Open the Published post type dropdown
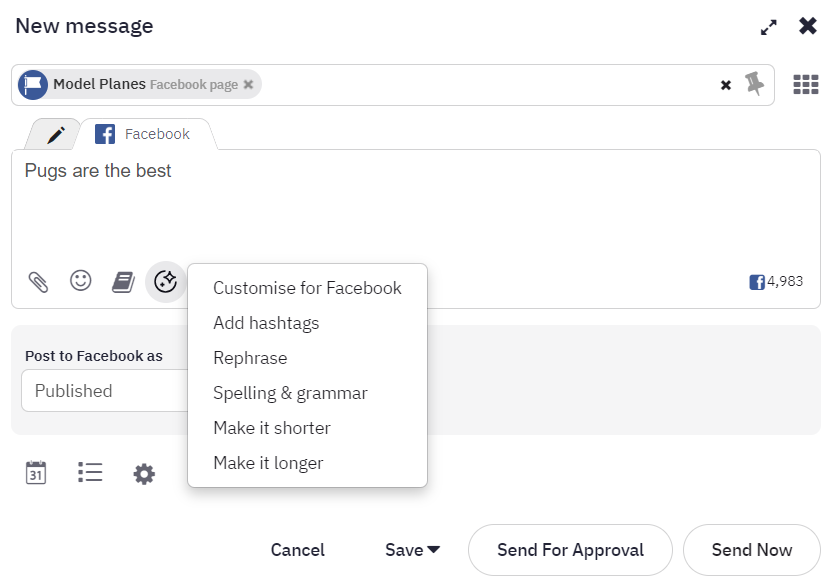The height and width of the screenshot is (588, 834). (x=105, y=391)
